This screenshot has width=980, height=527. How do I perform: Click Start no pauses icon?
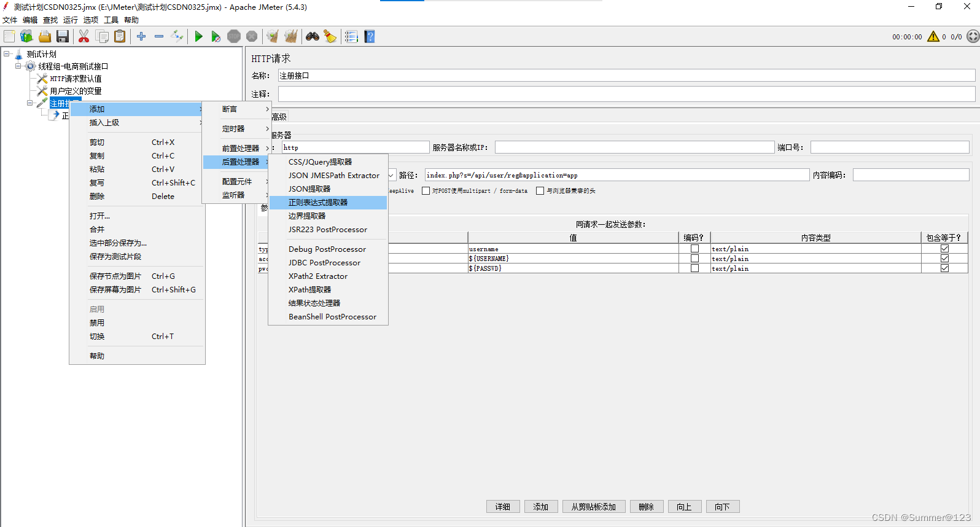216,37
